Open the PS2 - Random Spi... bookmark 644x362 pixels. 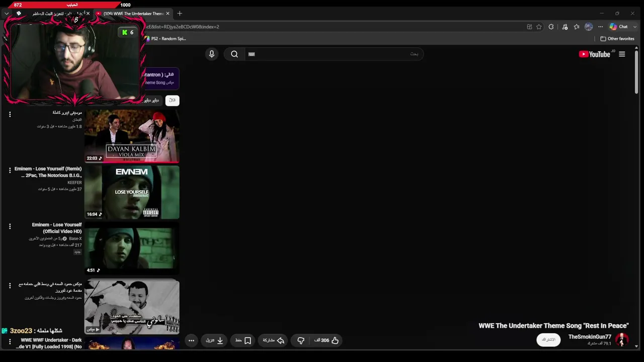tap(165, 39)
